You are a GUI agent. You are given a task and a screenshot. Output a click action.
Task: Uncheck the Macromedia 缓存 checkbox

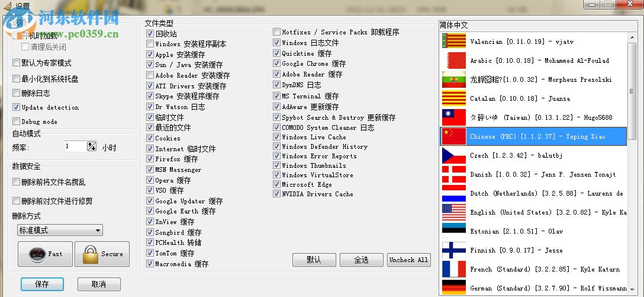(150, 263)
